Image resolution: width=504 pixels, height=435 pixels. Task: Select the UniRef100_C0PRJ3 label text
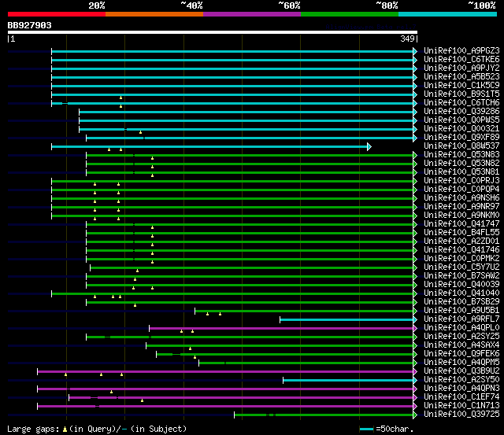point(461,181)
